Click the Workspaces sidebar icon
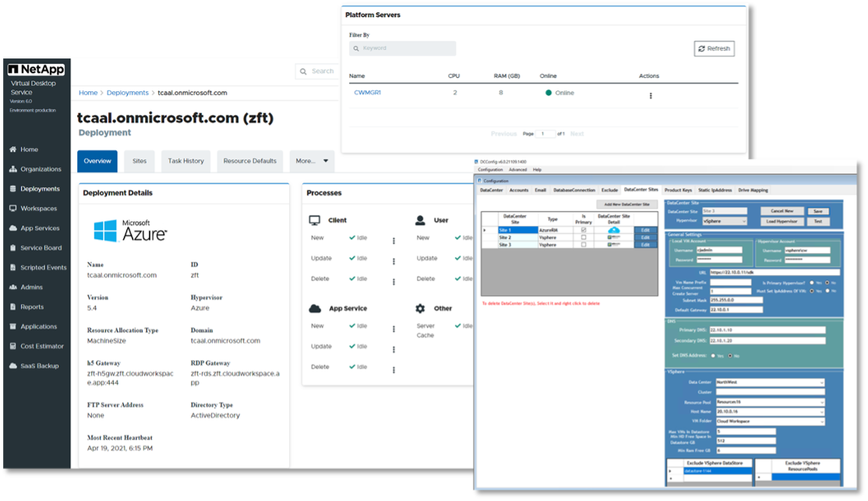The width and height of the screenshot is (868, 501). tap(13, 209)
